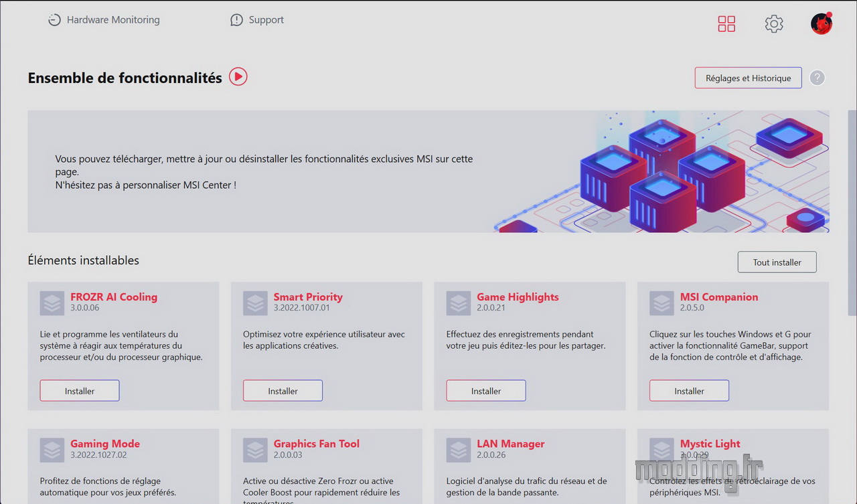Click the vertical scrollbar on the right
This screenshot has height=504, width=857.
click(852, 214)
